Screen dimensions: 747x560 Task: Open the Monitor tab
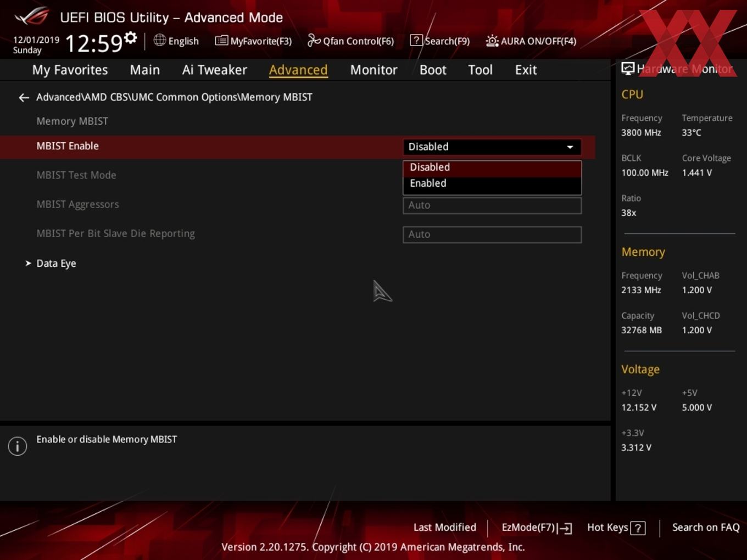pyautogui.click(x=374, y=70)
